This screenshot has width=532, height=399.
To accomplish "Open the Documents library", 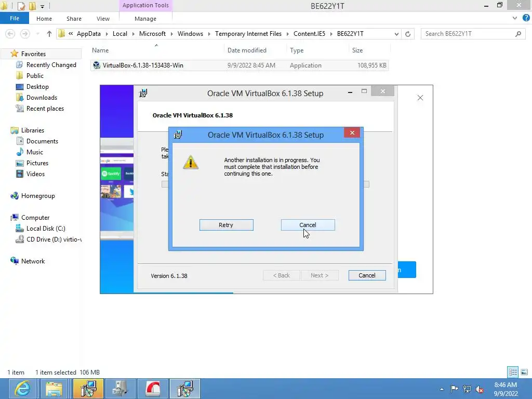I will point(42,141).
